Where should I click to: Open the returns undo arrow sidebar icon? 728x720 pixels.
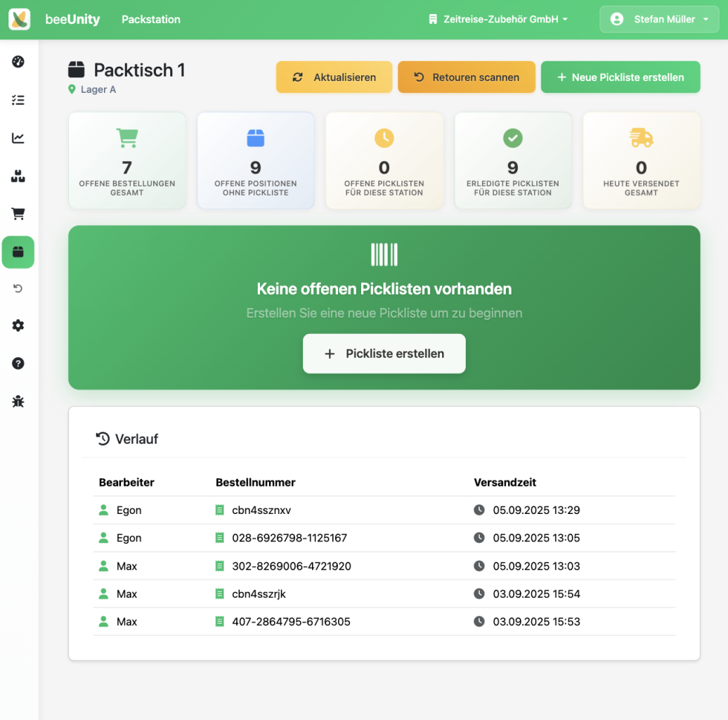point(18,288)
